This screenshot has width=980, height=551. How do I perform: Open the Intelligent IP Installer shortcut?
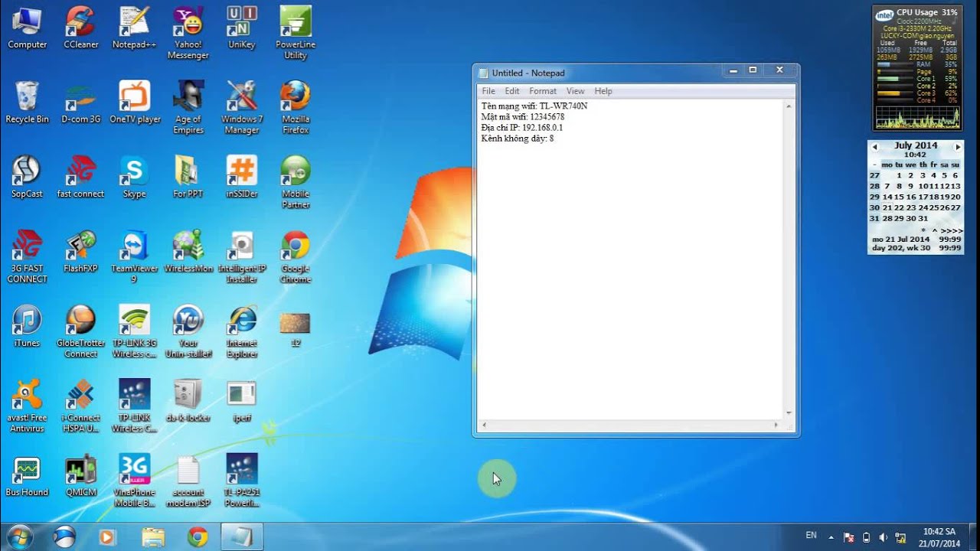coord(241,257)
